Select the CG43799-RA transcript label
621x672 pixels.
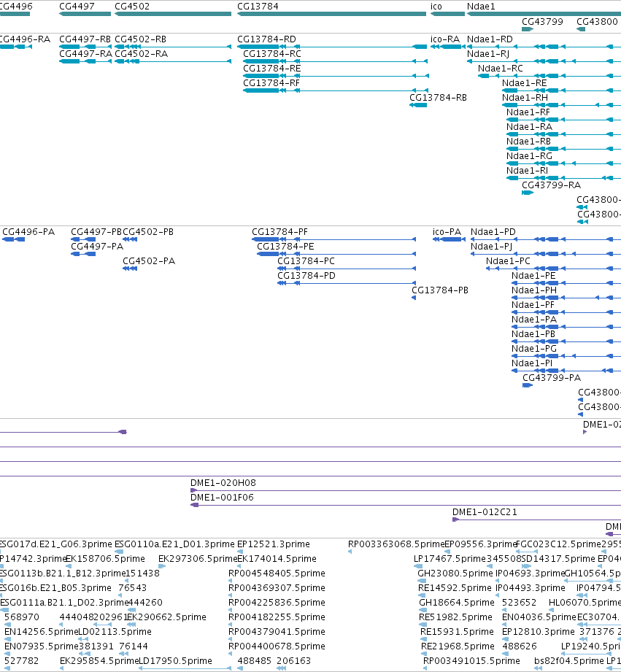551,185
